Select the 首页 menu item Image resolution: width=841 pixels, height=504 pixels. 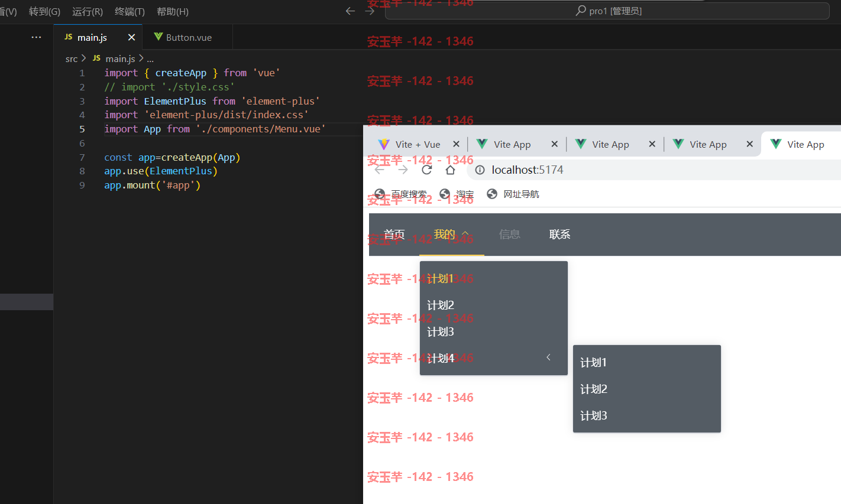[x=394, y=235]
